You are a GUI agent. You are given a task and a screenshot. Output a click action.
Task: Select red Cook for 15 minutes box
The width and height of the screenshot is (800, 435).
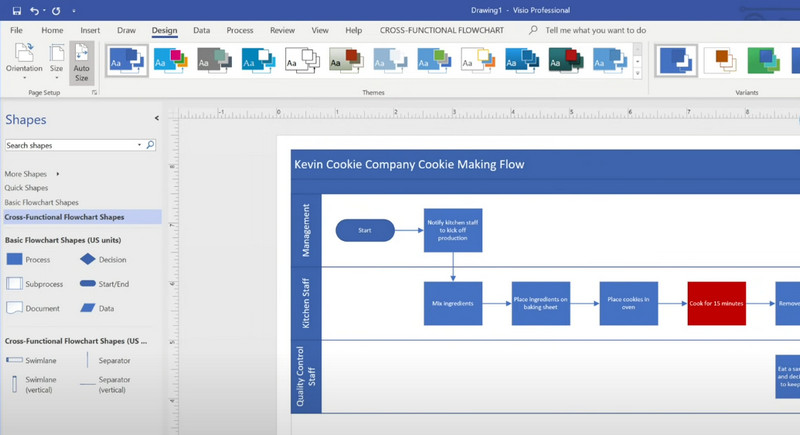point(716,303)
